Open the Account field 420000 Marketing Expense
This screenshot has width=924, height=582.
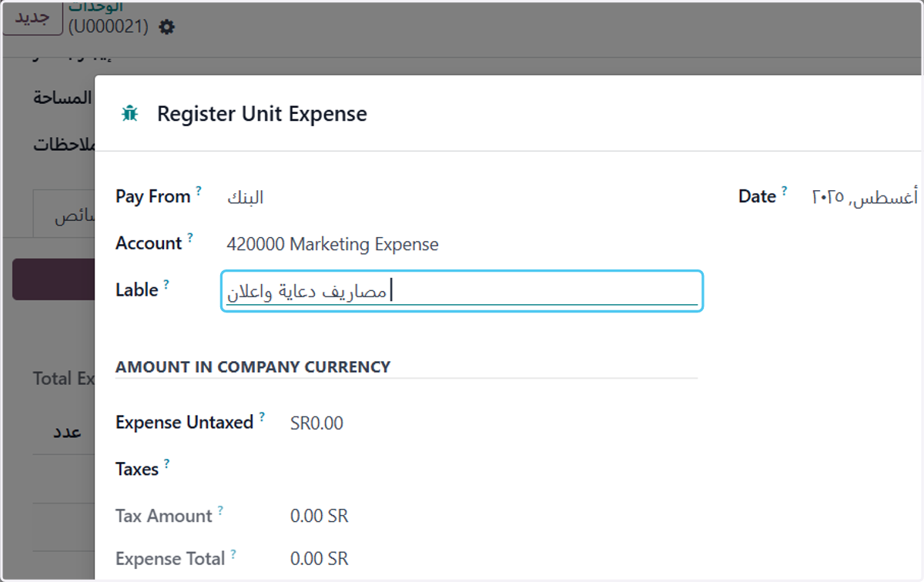[333, 245]
